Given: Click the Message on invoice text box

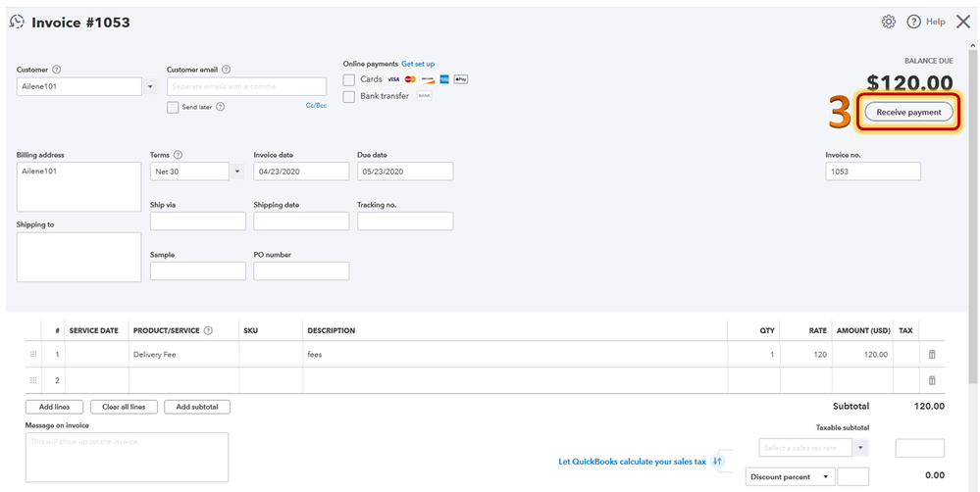Looking at the screenshot, I should (127, 457).
